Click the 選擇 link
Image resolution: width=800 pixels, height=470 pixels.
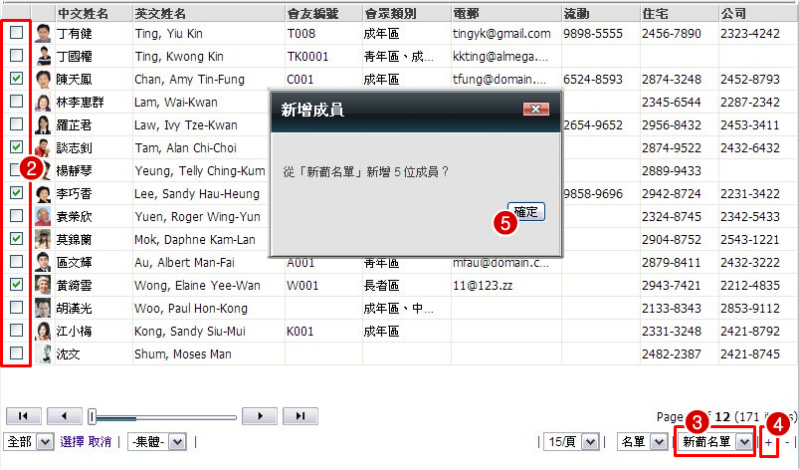click(x=72, y=441)
